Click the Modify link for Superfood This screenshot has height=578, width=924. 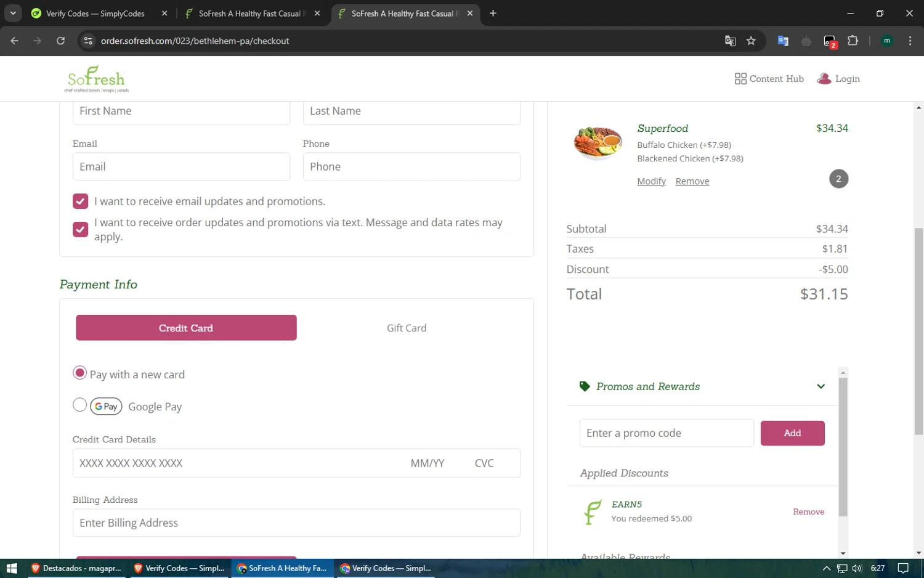651,181
